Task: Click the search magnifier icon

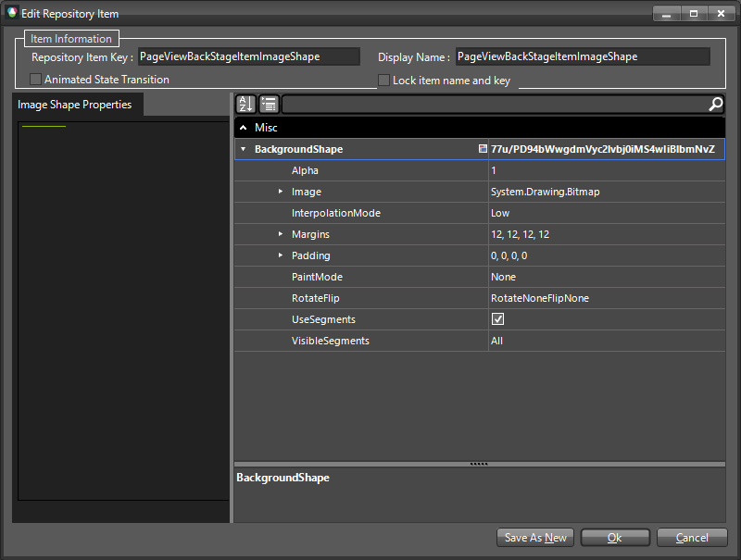Action: click(x=715, y=104)
